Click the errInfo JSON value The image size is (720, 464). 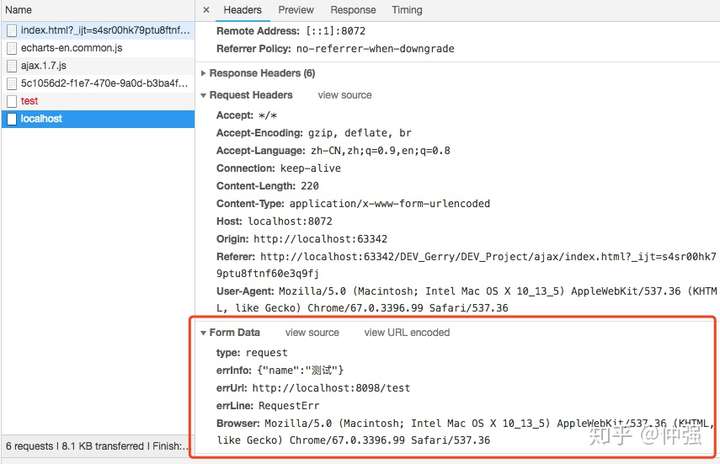(x=300, y=370)
